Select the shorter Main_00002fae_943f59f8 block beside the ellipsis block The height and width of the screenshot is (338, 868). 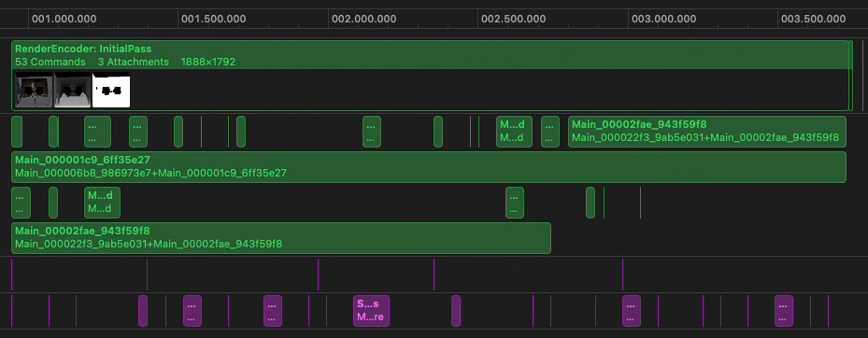click(x=707, y=132)
